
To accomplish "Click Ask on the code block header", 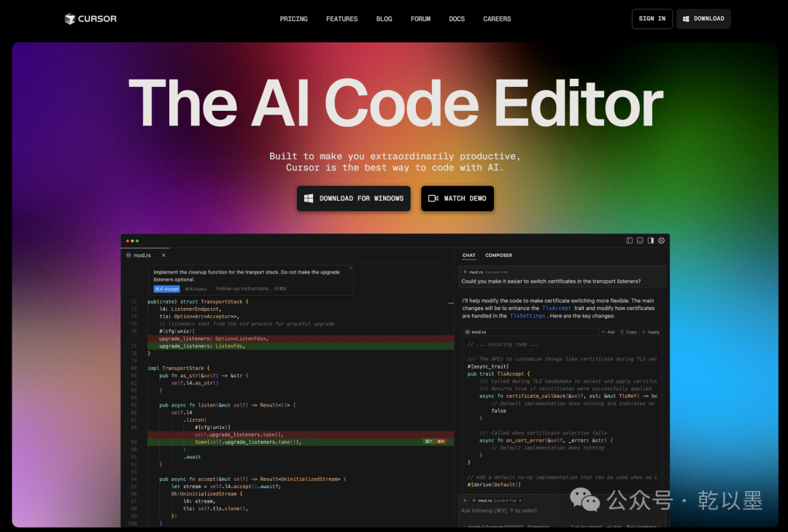I will click(608, 332).
